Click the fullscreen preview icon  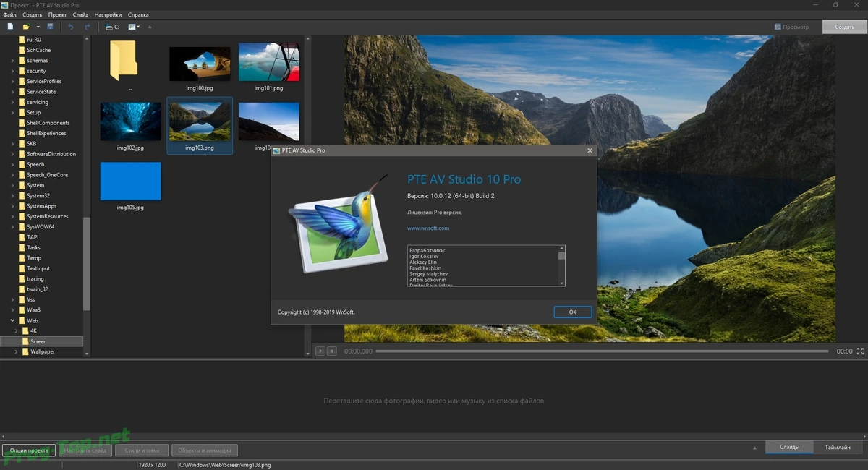point(861,351)
